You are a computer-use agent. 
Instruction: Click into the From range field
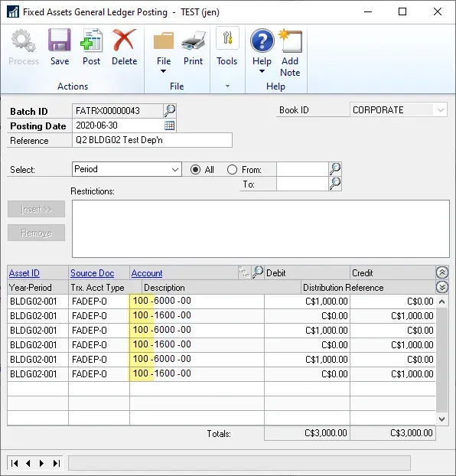[302, 169]
